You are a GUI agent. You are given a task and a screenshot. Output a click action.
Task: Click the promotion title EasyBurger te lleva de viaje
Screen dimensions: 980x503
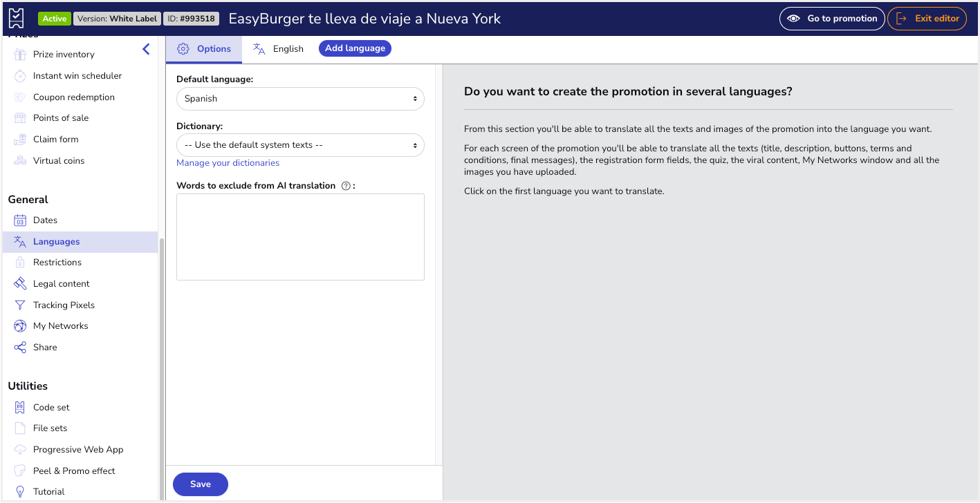coord(364,19)
